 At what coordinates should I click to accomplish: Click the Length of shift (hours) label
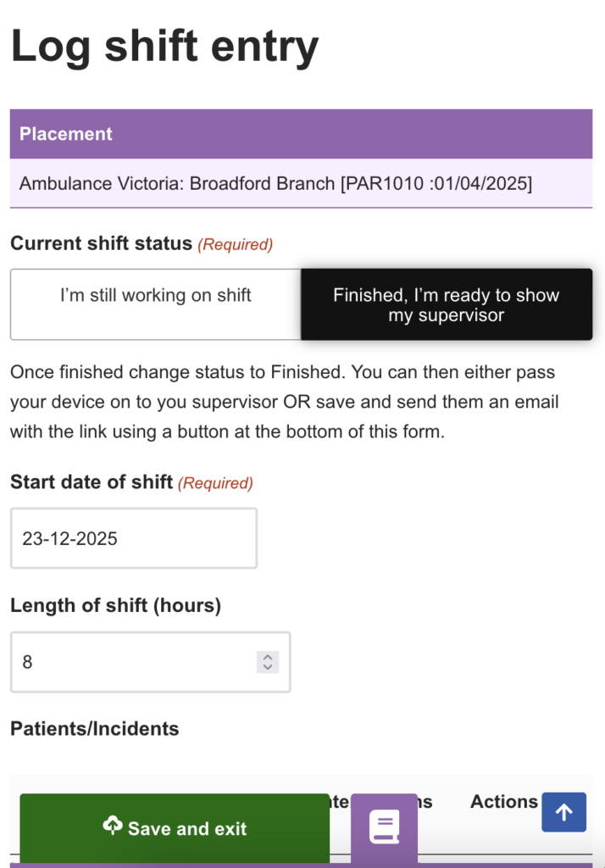pyautogui.click(x=115, y=605)
